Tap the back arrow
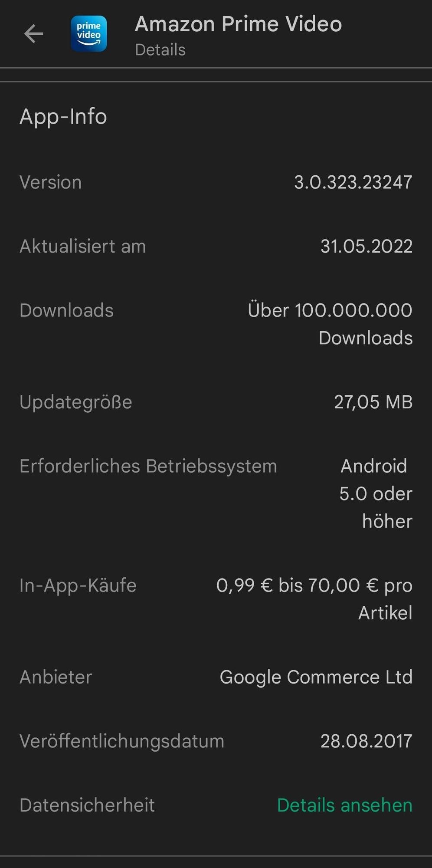The image size is (432, 868). pyautogui.click(x=33, y=34)
